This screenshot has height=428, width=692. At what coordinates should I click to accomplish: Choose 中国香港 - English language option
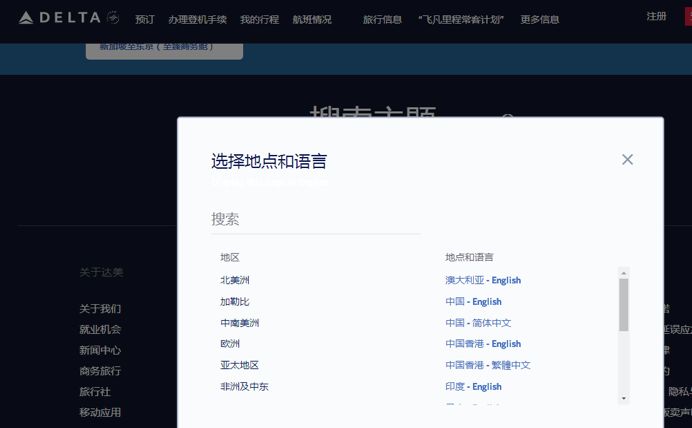483,344
